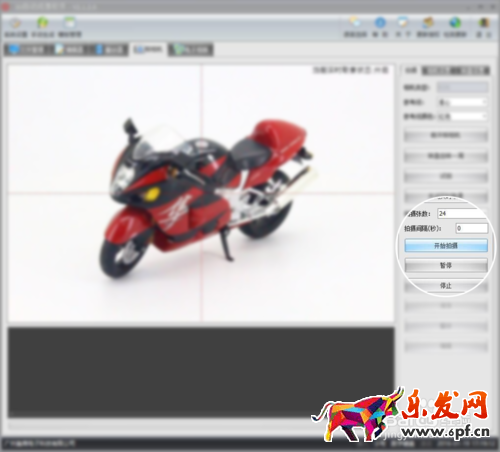This screenshot has height=452, width=500.
Task: Click the 停止 stop button
Action: pyautogui.click(x=446, y=286)
